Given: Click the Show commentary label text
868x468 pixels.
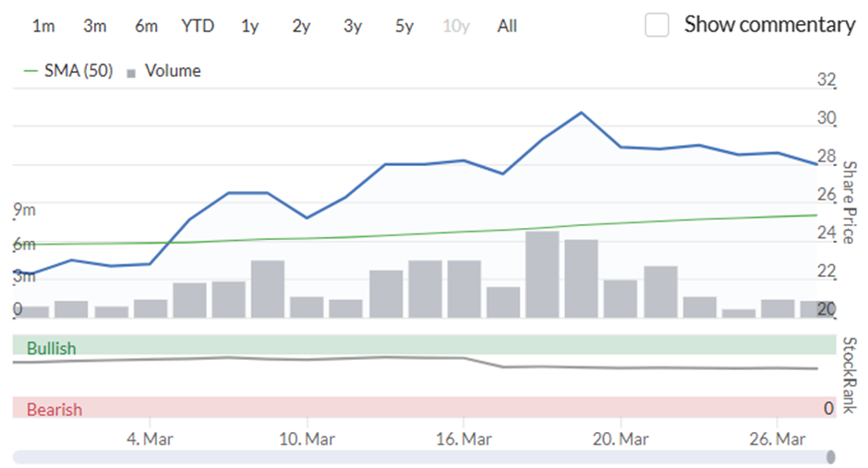Looking at the screenshot, I should [769, 25].
